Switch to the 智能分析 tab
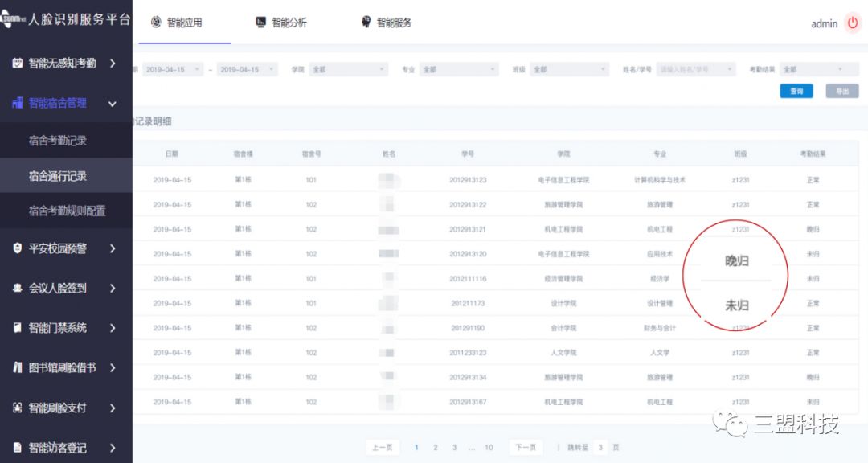868x463 pixels. coord(281,23)
